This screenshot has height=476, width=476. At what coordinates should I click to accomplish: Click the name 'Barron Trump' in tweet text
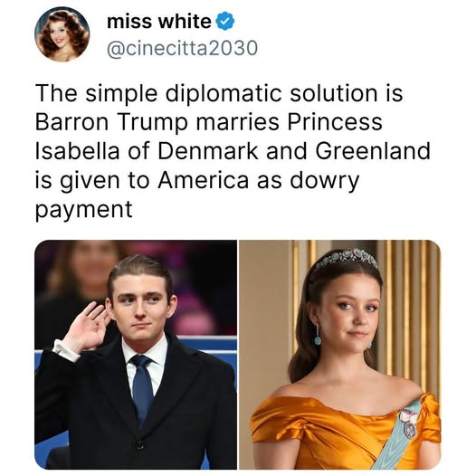click(x=111, y=122)
